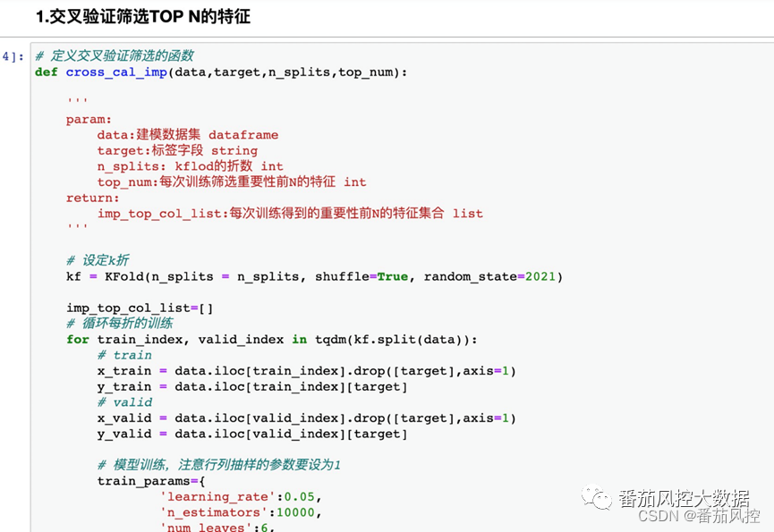774x532 pixels.
Task: Click the comment '# 定义交叉验证筛选的函数'
Action: click(115, 55)
